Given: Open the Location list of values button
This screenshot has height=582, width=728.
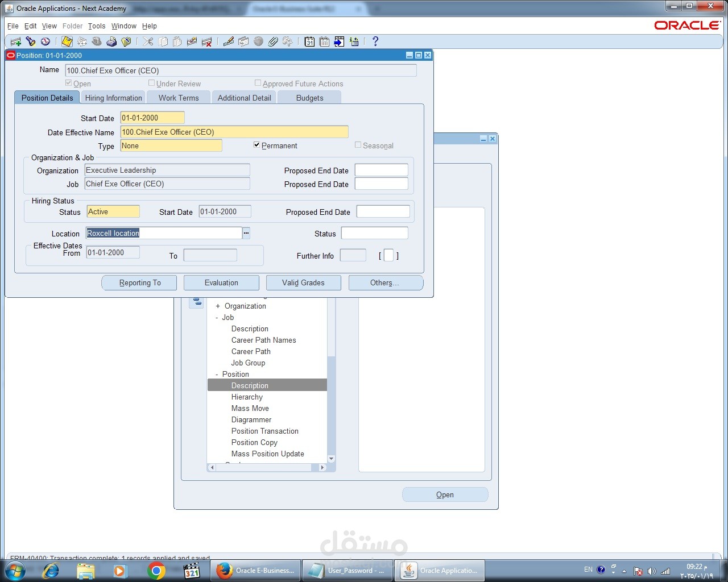Looking at the screenshot, I should (246, 233).
